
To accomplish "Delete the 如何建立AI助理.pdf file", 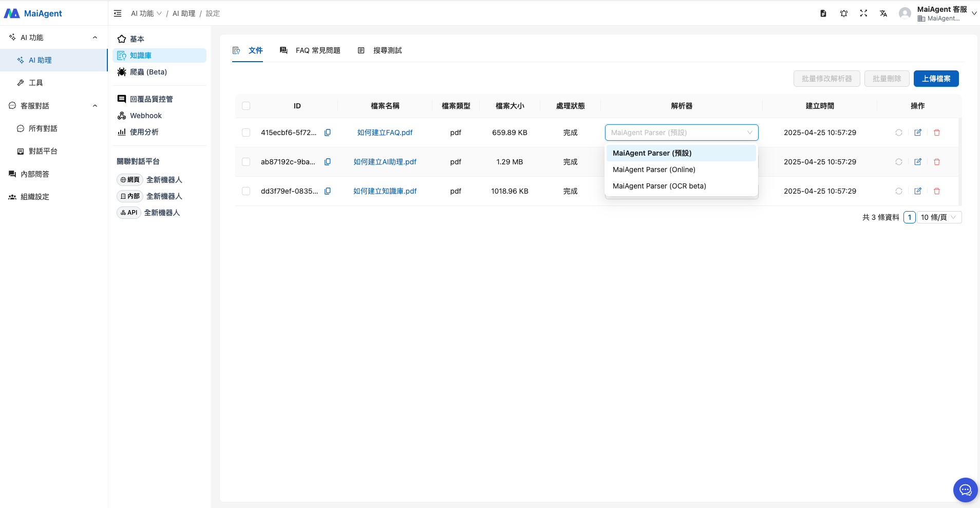I will (937, 162).
